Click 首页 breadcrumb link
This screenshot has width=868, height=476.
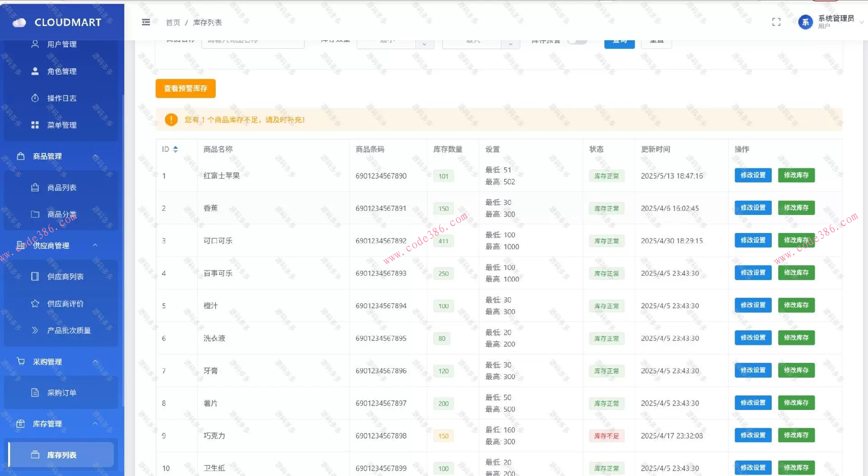point(173,23)
